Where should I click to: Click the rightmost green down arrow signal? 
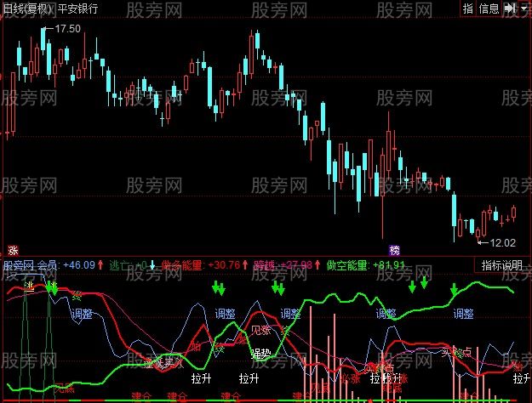pyautogui.click(x=455, y=289)
